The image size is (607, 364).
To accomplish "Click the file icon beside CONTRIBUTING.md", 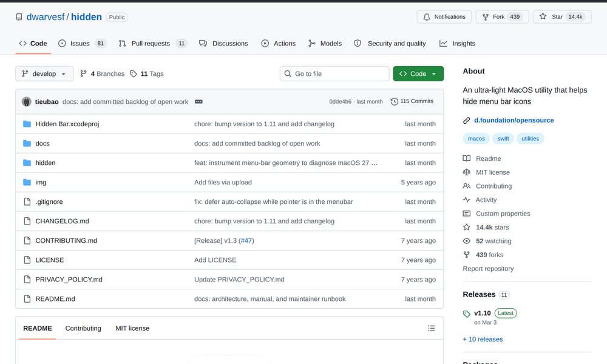I will [27, 241].
